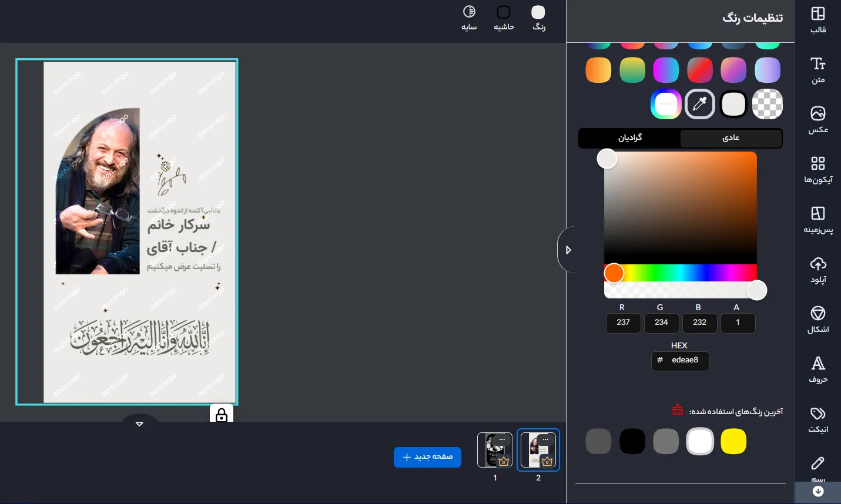
Task: Open the عکس photos panel
Action: (818, 120)
